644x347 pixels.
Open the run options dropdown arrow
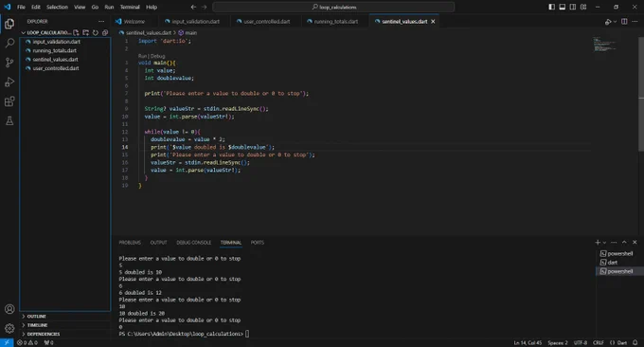point(615,22)
